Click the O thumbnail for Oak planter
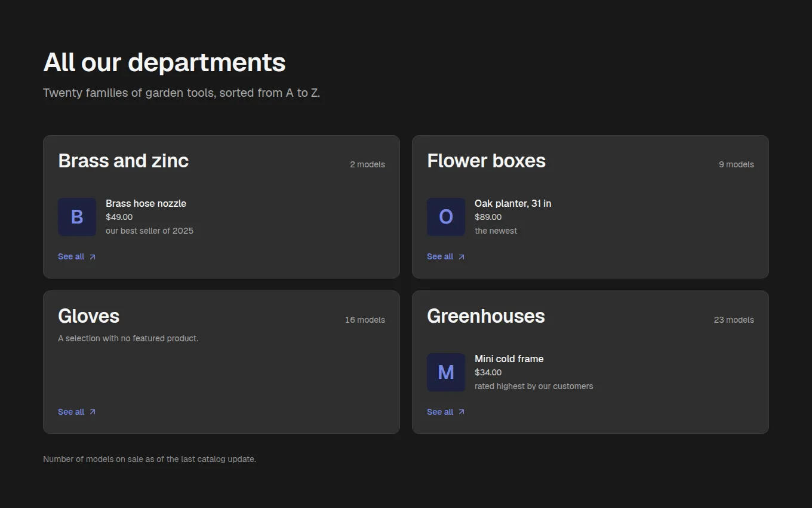Image resolution: width=812 pixels, height=508 pixels. pyautogui.click(x=446, y=217)
